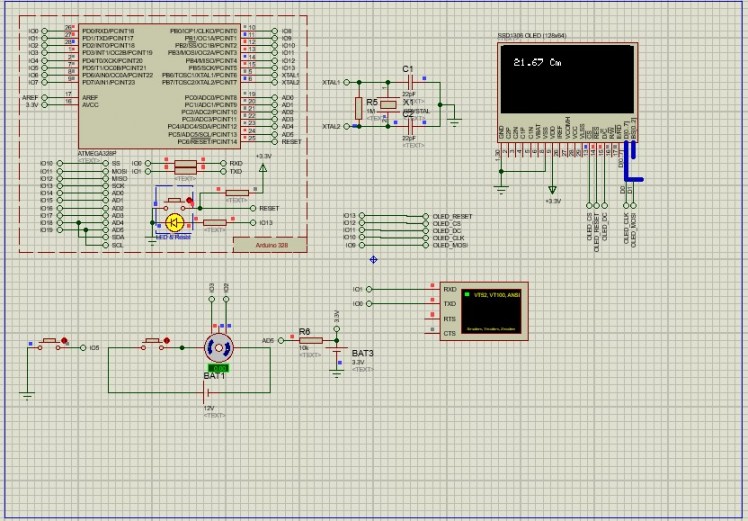748x521 pixels.
Task: Click the C1 capacitor
Action: pos(408,79)
